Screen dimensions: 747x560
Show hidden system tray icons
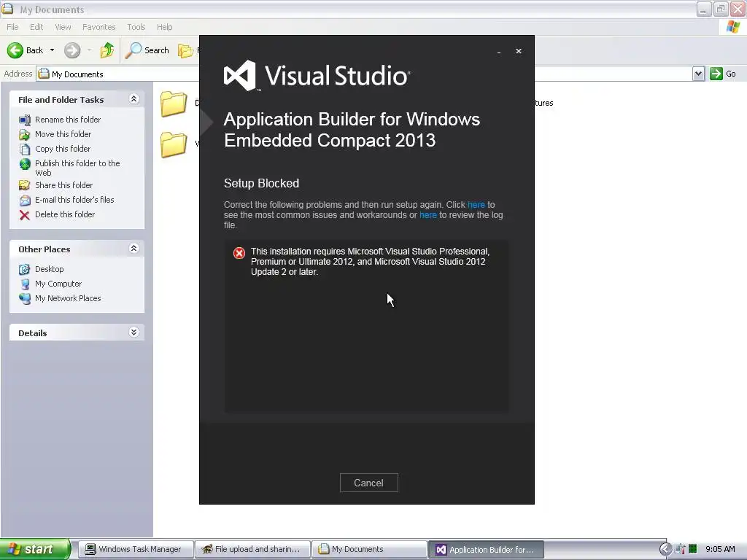pos(665,550)
